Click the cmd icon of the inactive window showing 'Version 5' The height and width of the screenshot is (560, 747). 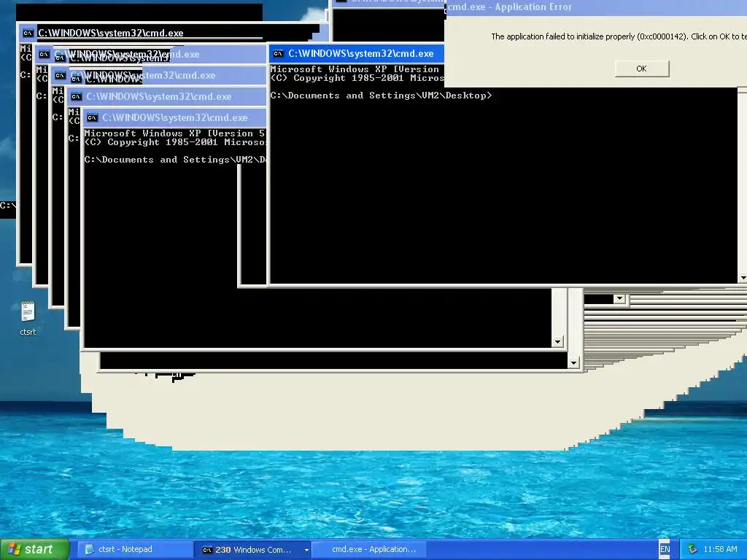click(92, 117)
